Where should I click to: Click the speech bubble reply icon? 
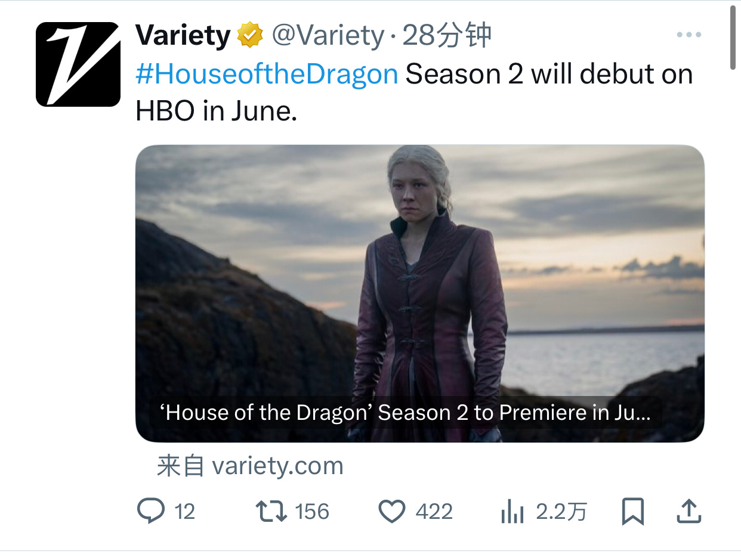[x=152, y=512]
